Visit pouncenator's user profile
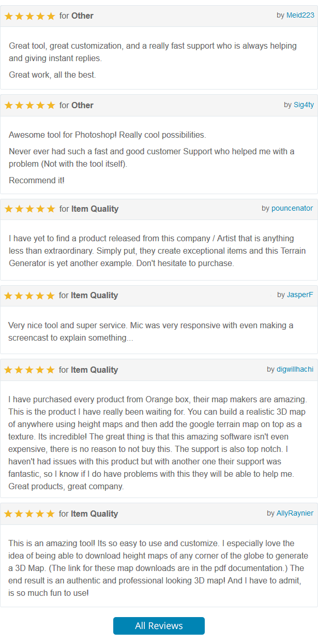The width and height of the screenshot is (318, 644). pyautogui.click(x=292, y=208)
